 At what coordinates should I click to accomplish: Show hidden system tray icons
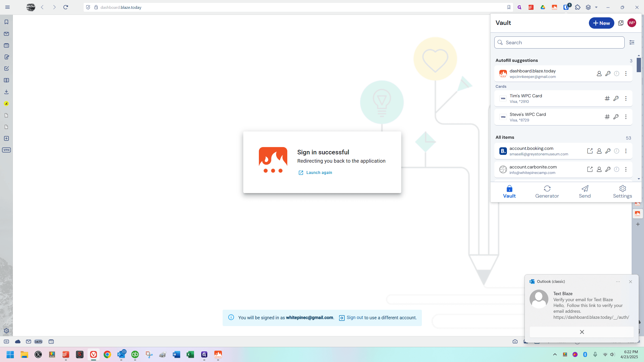pos(555,354)
